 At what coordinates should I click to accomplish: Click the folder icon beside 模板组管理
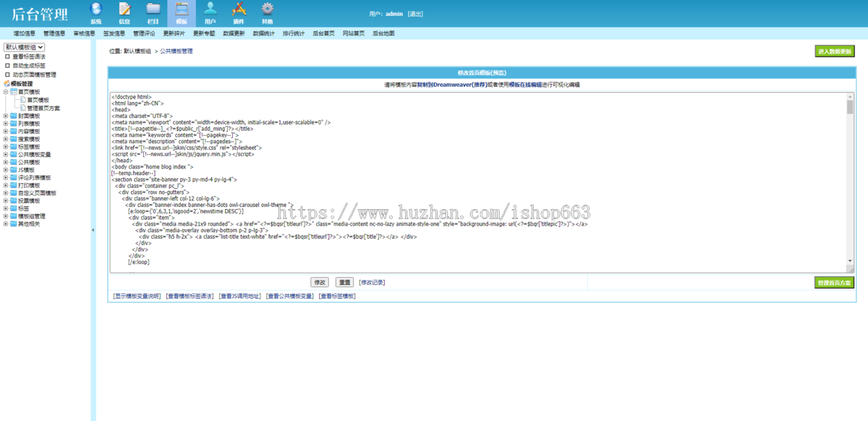tap(14, 216)
